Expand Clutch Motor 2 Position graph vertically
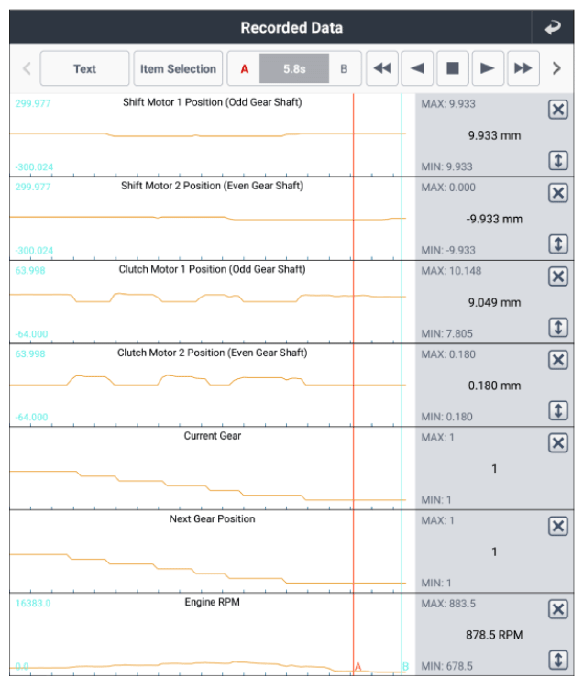Screen dimensions: 584x685 tap(558, 411)
